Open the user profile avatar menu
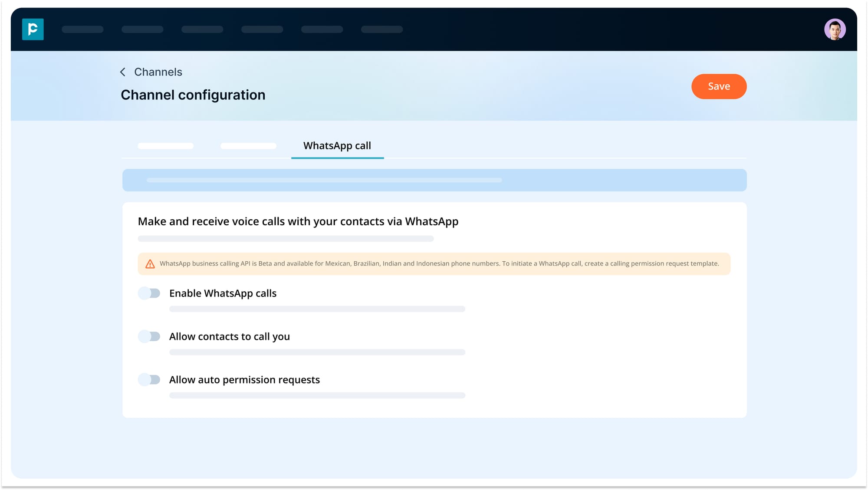868x490 pixels. tap(835, 29)
